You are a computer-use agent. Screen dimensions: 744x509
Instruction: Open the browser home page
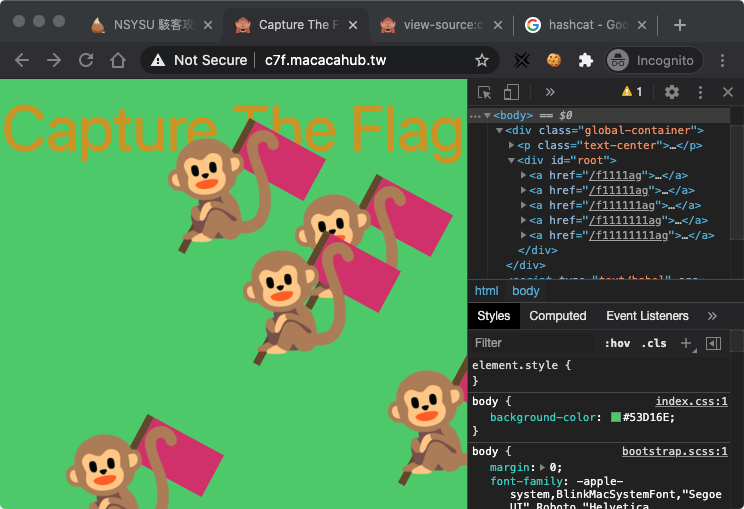(x=118, y=60)
